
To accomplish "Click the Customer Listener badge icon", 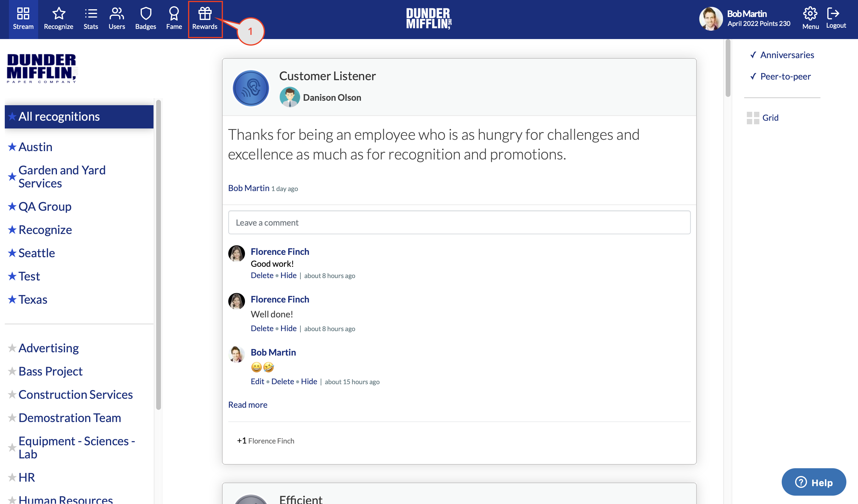I will [251, 88].
